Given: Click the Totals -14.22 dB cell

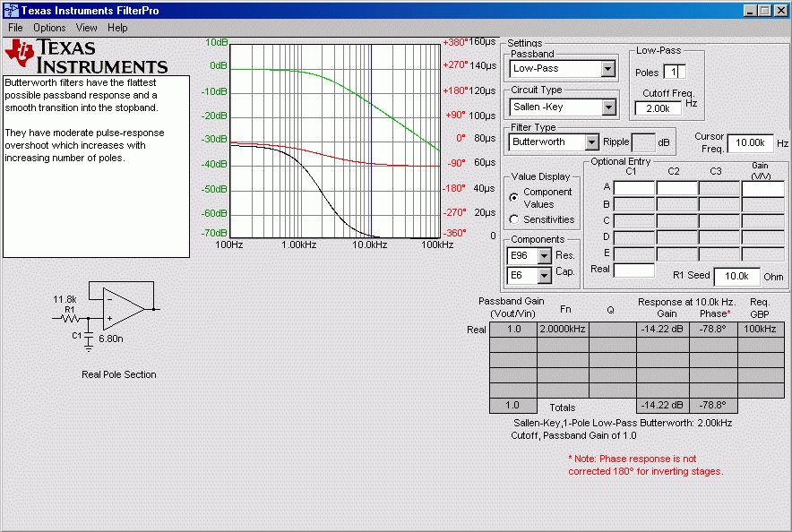Looking at the screenshot, I should 662,406.
